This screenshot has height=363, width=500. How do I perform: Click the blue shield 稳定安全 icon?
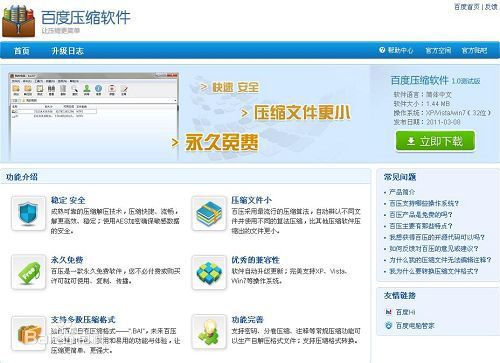click(x=28, y=213)
